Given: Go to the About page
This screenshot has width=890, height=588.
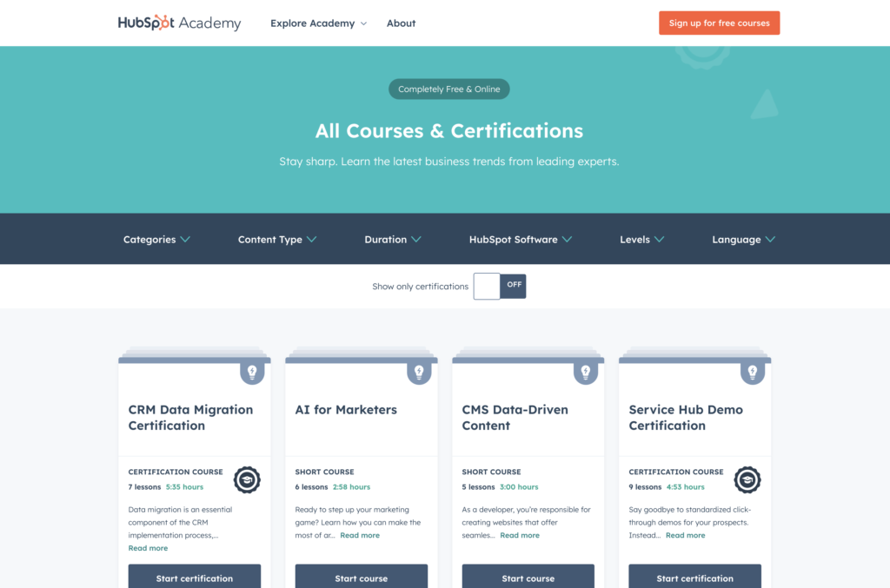Looking at the screenshot, I should click(401, 23).
